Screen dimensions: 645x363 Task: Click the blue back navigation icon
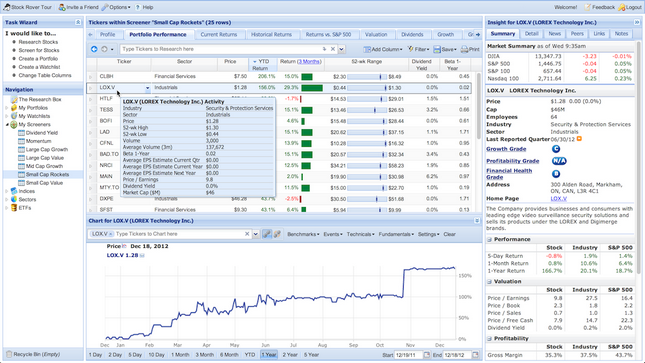pyautogui.click(x=94, y=49)
